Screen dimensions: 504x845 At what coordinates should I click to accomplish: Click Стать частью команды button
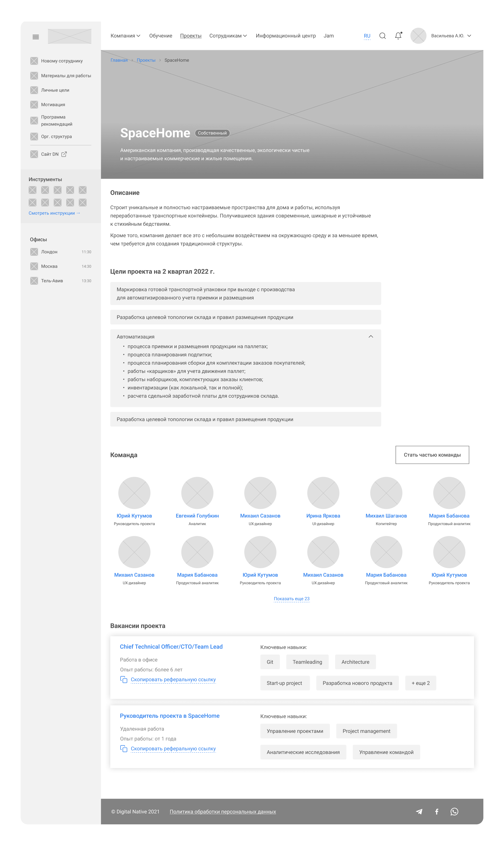(432, 455)
